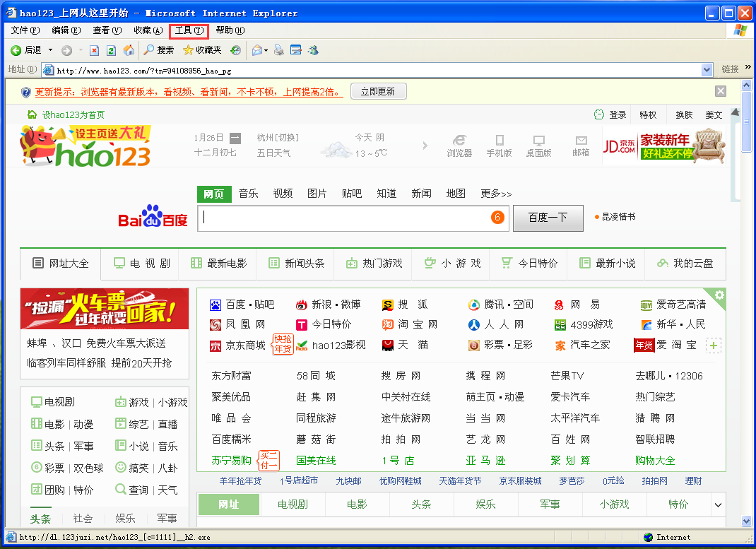Click 更多>> to show more search types
This screenshot has width=756, height=549.
(496, 194)
